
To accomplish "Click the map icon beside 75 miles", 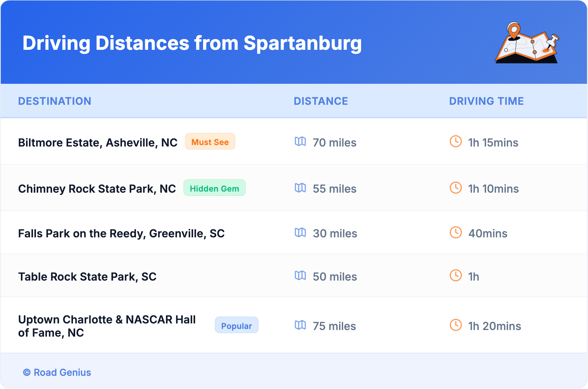I will 300,325.
